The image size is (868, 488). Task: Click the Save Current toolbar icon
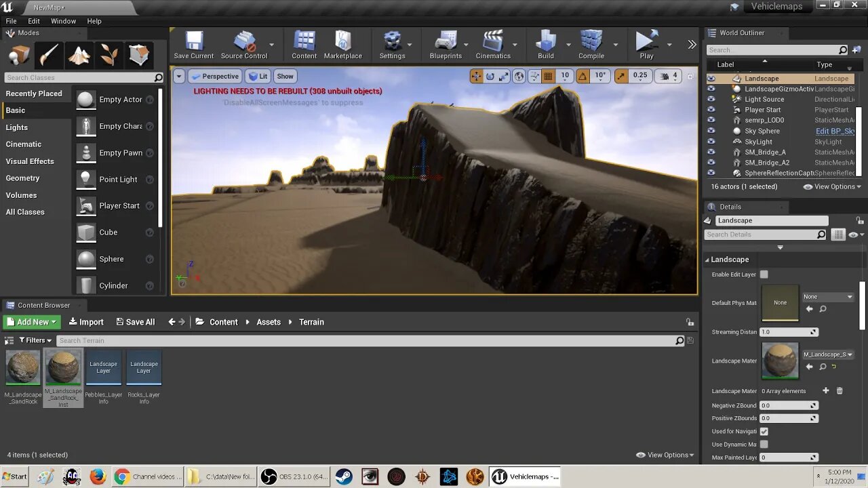coord(194,45)
